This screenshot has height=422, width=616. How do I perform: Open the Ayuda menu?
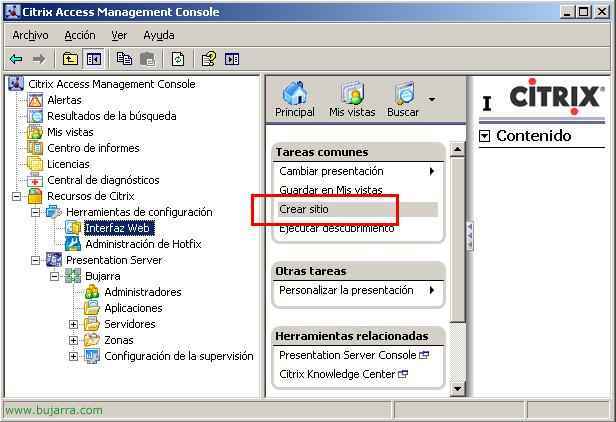point(159,35)
